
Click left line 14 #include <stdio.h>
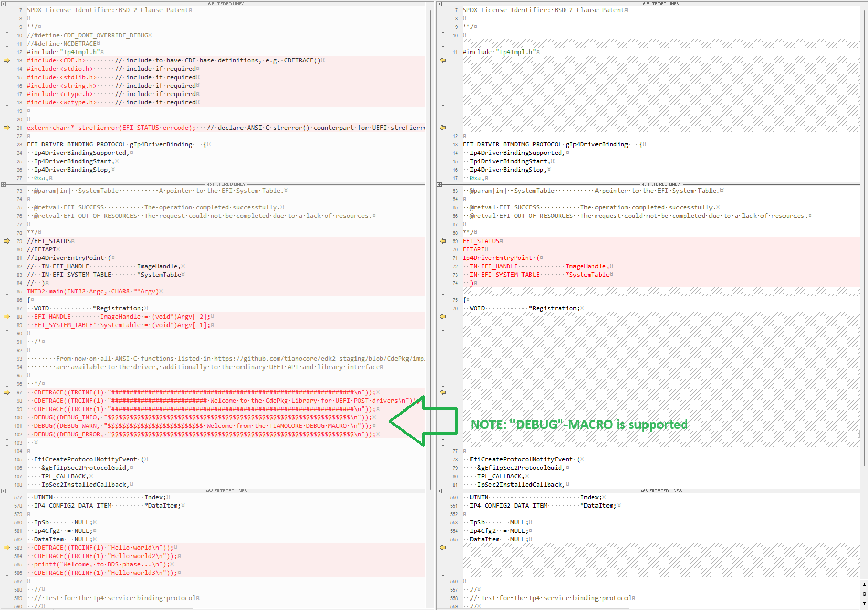(x=113, y=69)
